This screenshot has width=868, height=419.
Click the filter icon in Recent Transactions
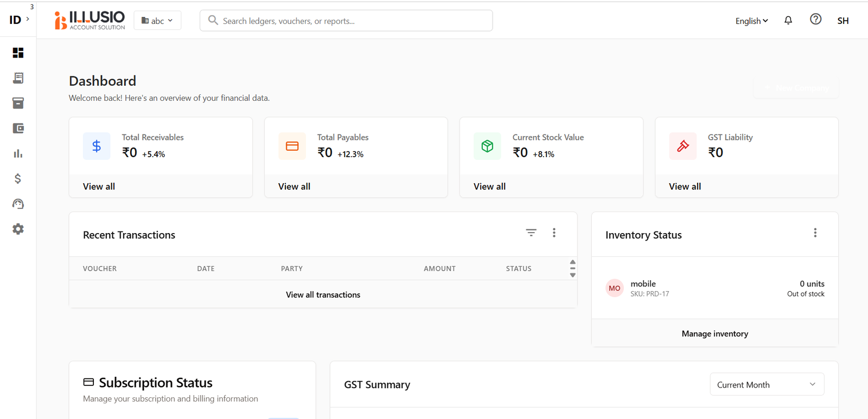pyautogui.click(x=531, y=233)
